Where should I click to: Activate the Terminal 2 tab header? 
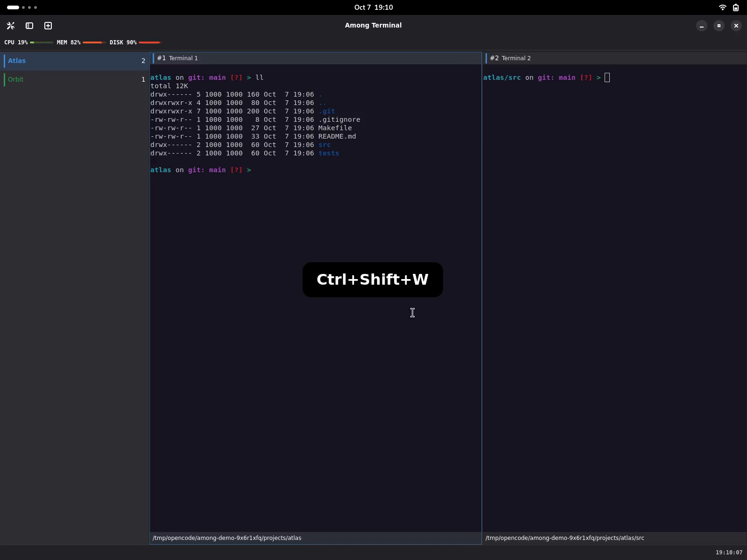click(615, 58)
